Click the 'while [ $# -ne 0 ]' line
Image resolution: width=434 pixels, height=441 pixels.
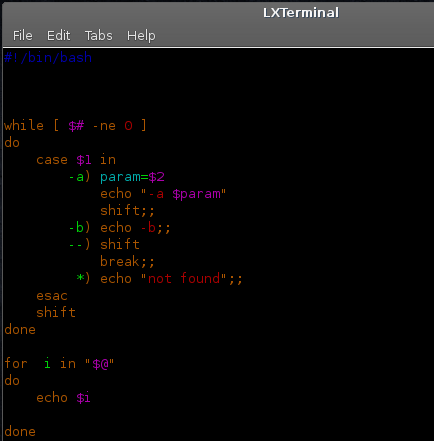click(x=75, y=126)
